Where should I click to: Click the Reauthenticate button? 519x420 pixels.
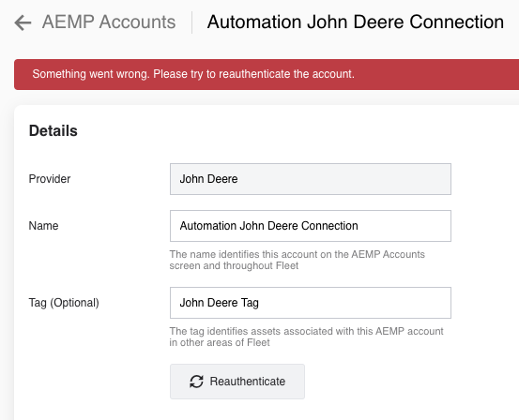pyautogui.click(x=237, y=382)
